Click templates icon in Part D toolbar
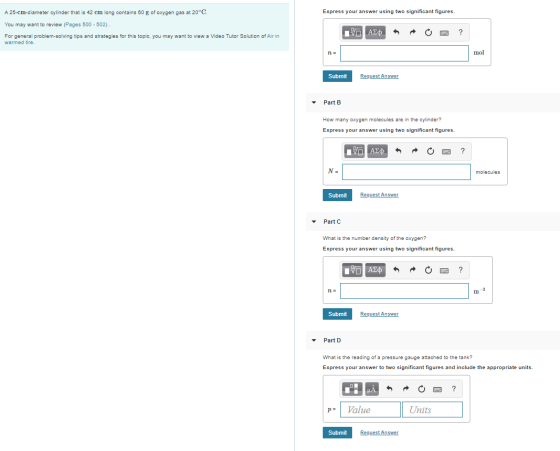 (352, 389)
